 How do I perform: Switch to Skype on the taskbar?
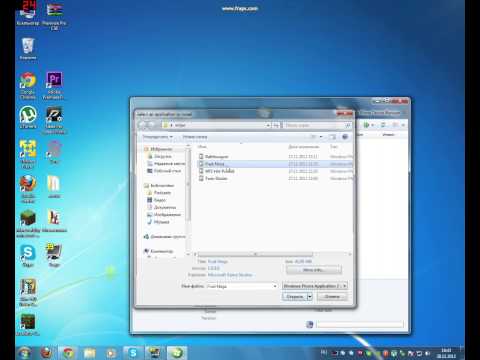coord(133,353)
